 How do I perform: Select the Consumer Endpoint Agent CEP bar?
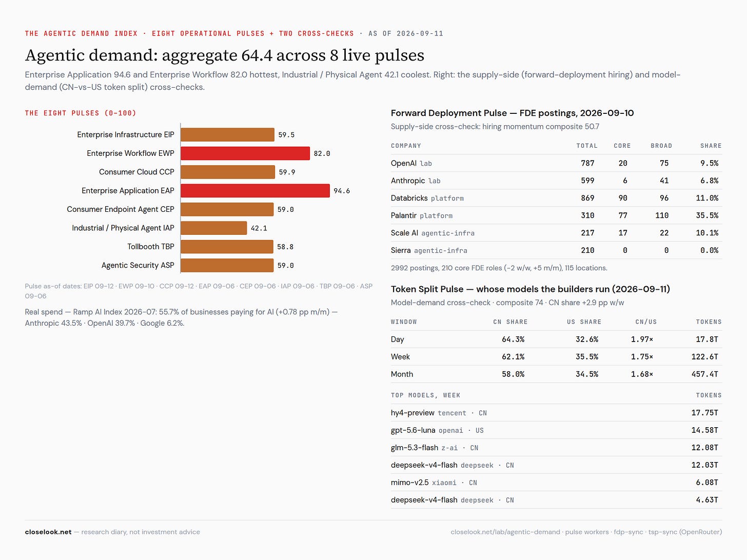click(x=227, y=209)
